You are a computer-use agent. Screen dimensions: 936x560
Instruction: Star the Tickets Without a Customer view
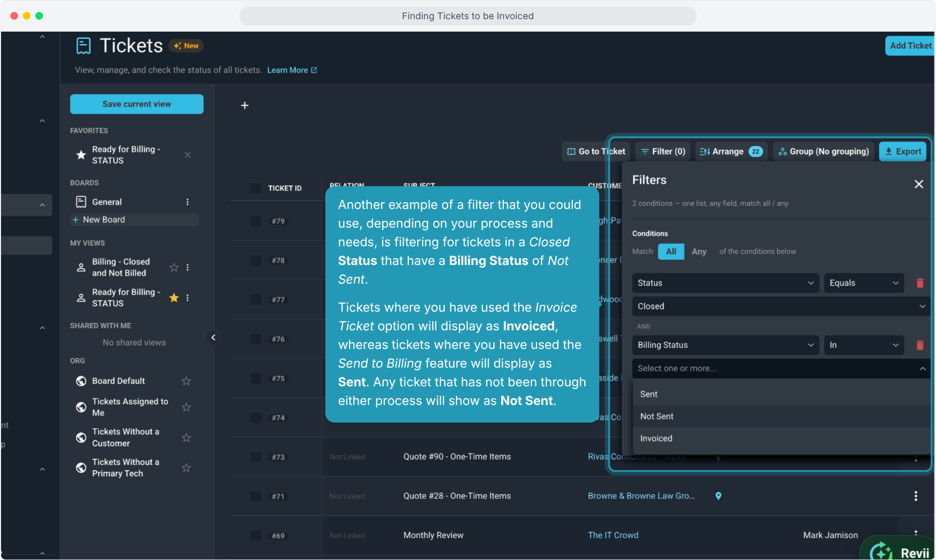[186, 438]
